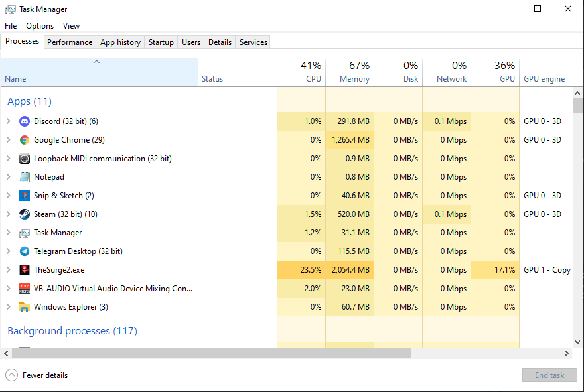The width and height of the screenshot is (584, 392).
Task: Click the Google Chrome icon in list
Action: click(x=25, y=140)
